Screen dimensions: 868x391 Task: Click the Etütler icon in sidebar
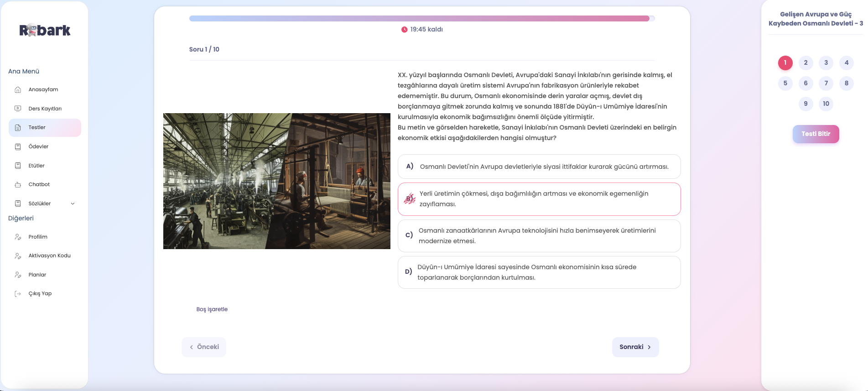tap(18, 166)
